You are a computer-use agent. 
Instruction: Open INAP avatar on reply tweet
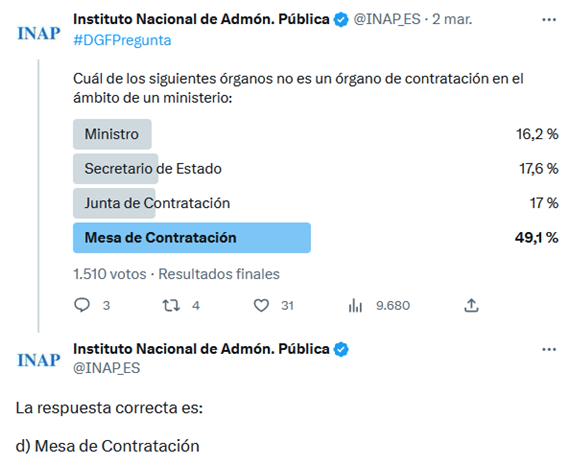(39, 360)
